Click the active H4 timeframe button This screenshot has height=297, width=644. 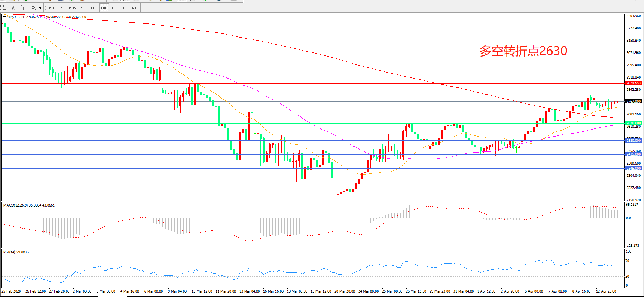[x=104, y=8]
